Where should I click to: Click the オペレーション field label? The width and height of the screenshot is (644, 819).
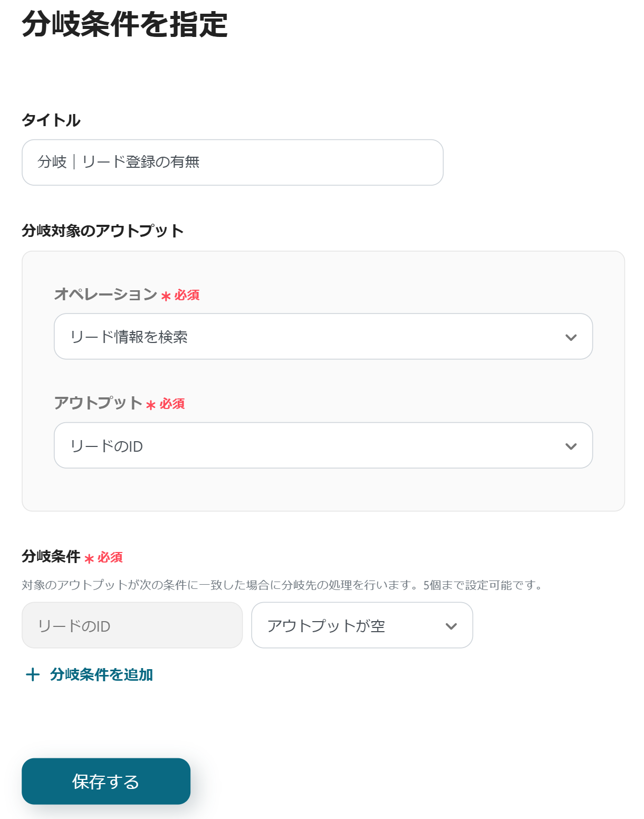point(105,294)
